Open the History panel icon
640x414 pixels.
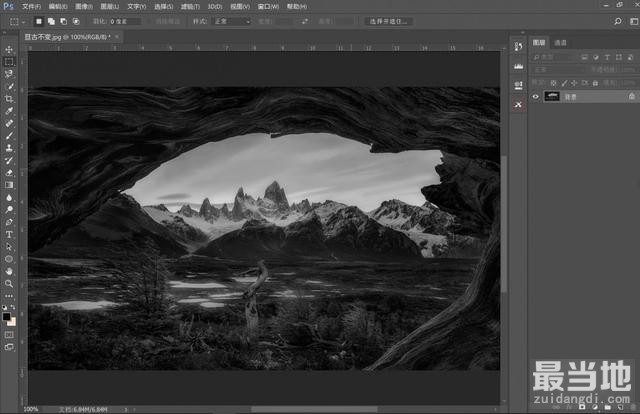518,47
